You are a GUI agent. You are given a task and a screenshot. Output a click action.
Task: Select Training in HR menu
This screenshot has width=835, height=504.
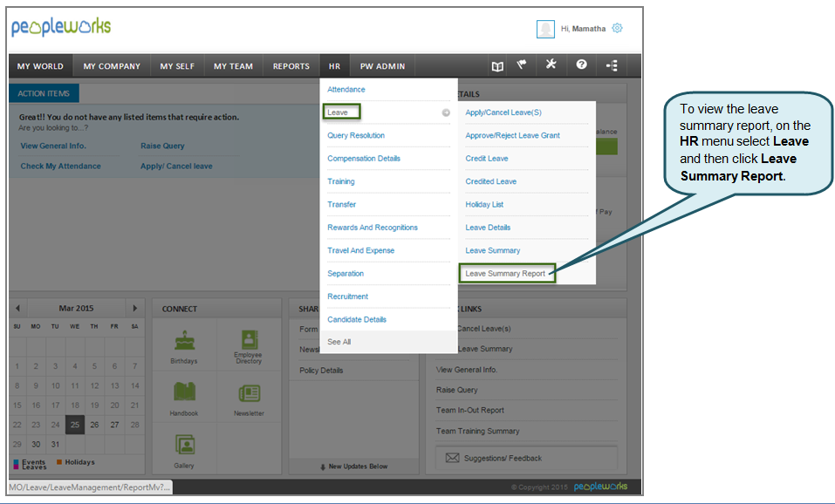pyautogui.click(x=341, y=181)
